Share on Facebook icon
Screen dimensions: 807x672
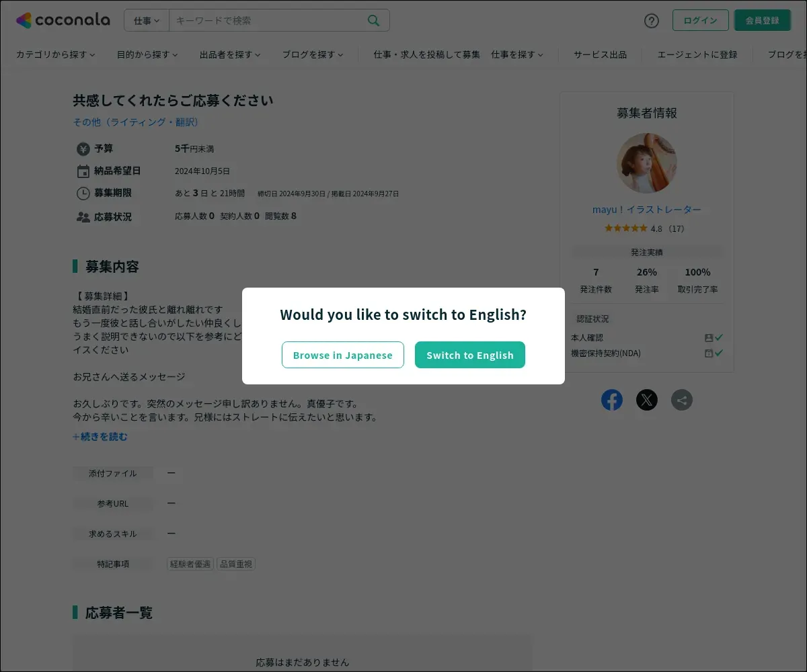coord(612,400)
